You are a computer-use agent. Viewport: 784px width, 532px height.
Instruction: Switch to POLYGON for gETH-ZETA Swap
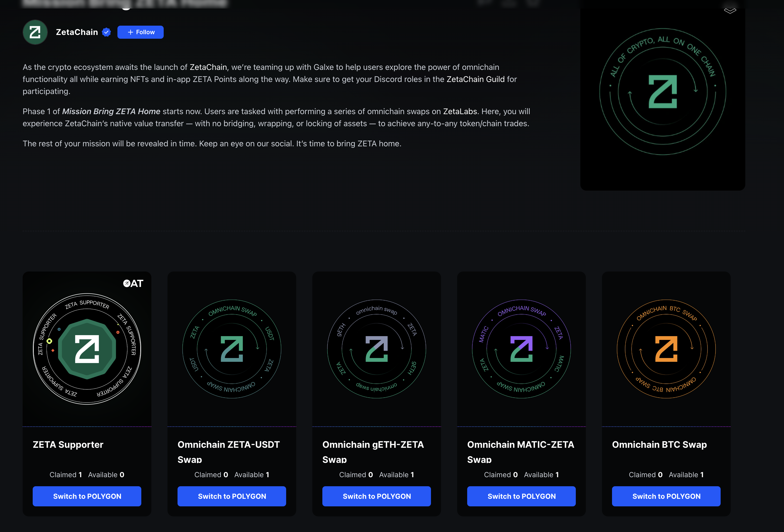click(x=376, y=496)
